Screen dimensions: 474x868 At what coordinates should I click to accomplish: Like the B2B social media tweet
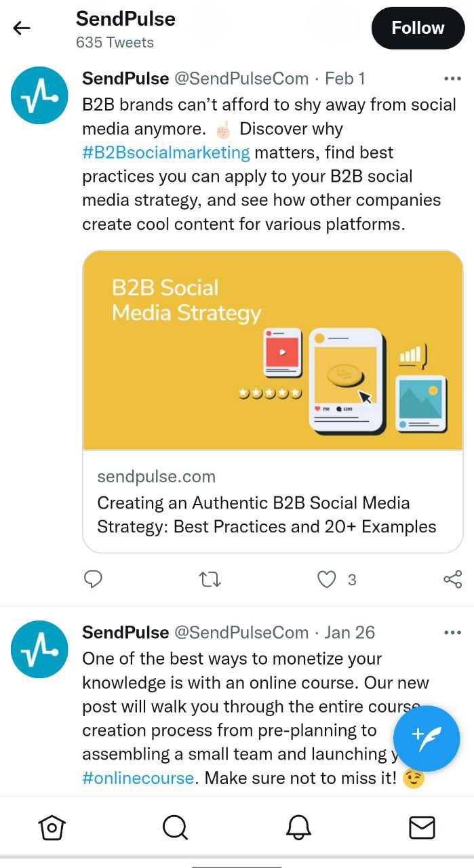click(x=327, y=579)
